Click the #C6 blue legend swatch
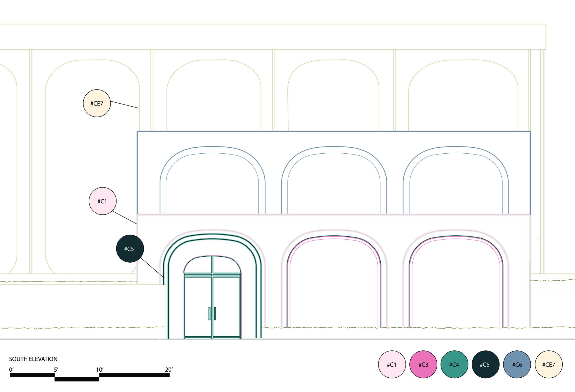The image size is (575, 392). 517,364
